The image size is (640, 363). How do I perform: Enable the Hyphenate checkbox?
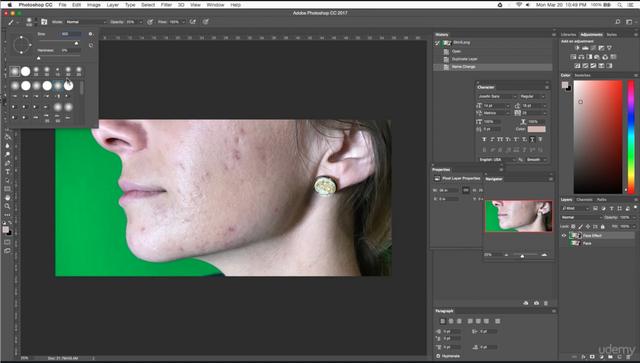click(438, 356)
